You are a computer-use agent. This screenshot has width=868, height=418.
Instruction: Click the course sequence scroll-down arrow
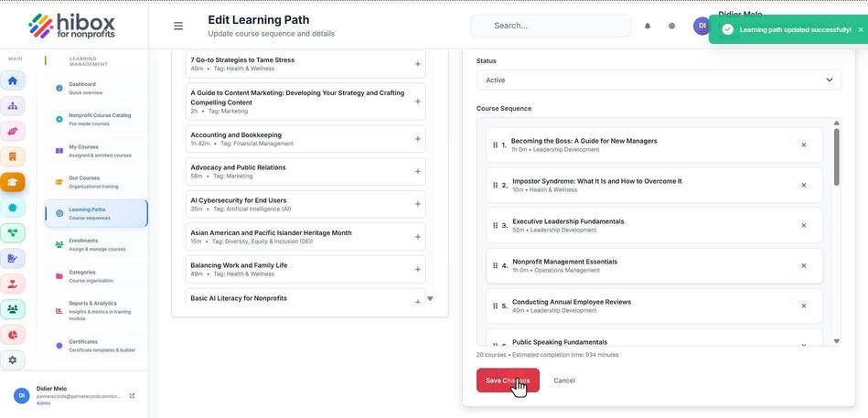[x=837, y=341]
